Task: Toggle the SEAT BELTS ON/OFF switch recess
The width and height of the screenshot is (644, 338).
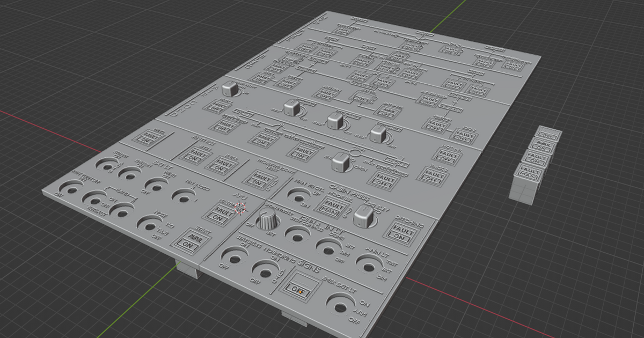Action: click(x=235, y=259)
